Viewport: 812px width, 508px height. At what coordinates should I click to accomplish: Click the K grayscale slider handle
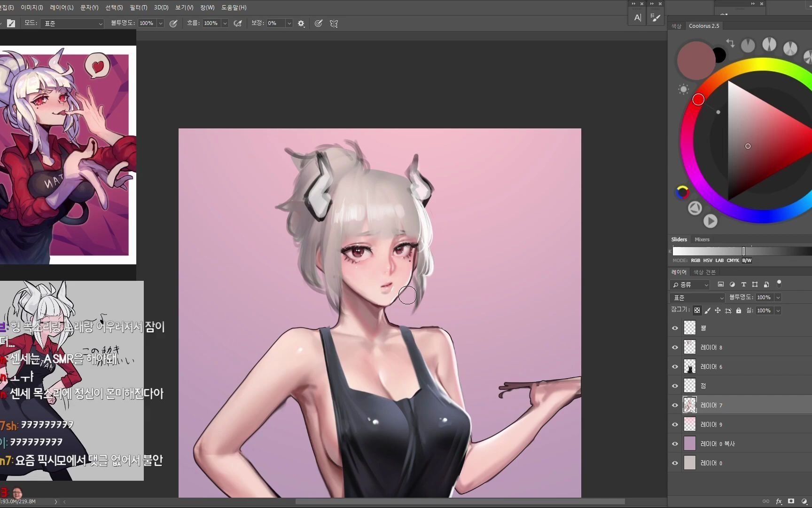pyautogui.click(x=743, y=251)
